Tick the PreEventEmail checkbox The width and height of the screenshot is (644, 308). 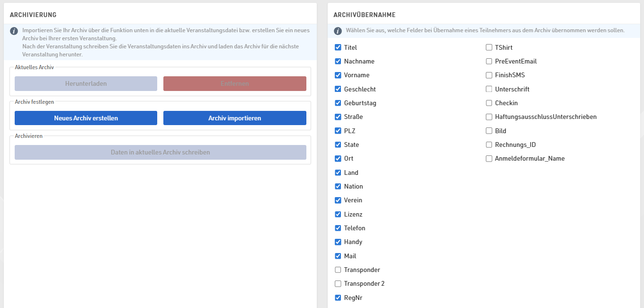489,61
